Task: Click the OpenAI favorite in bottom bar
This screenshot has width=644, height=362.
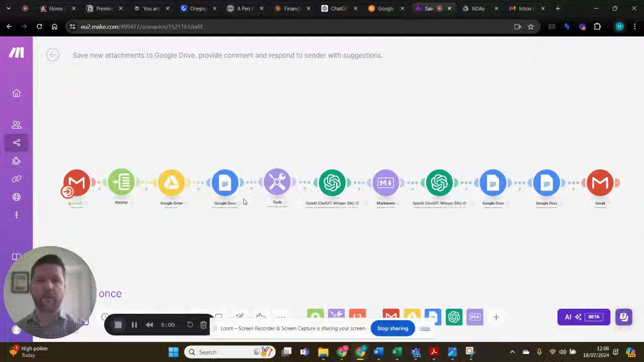Action: 454,317
